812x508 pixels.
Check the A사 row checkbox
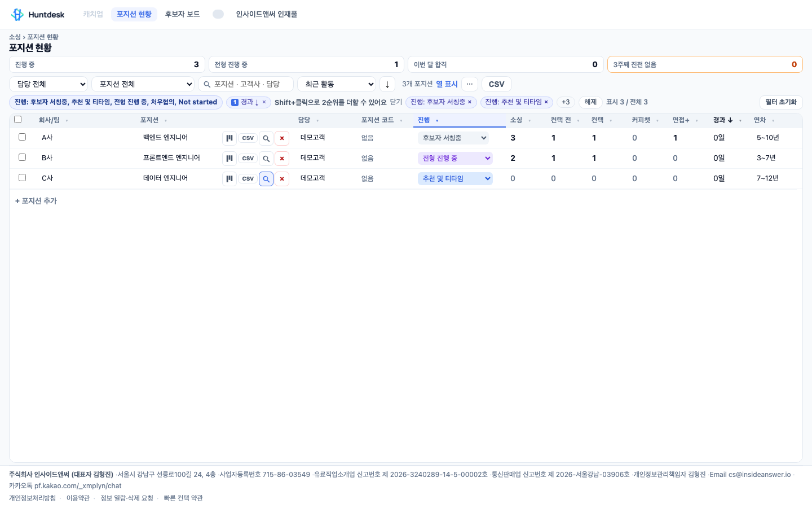tap(23, 137)
